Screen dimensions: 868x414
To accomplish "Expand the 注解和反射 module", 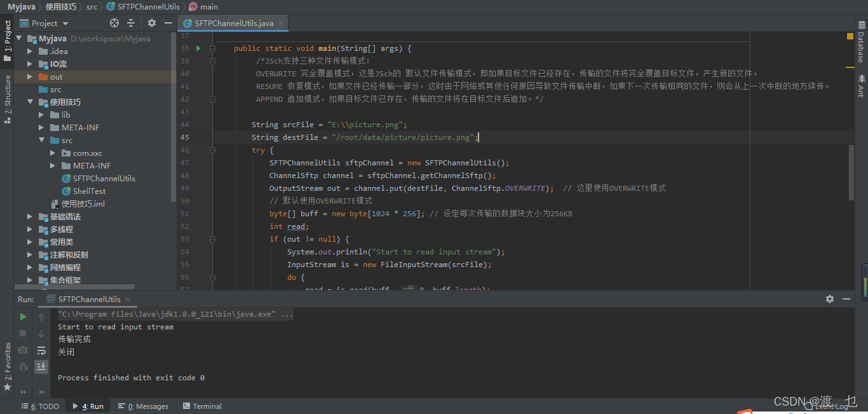I will coord(31,255).
